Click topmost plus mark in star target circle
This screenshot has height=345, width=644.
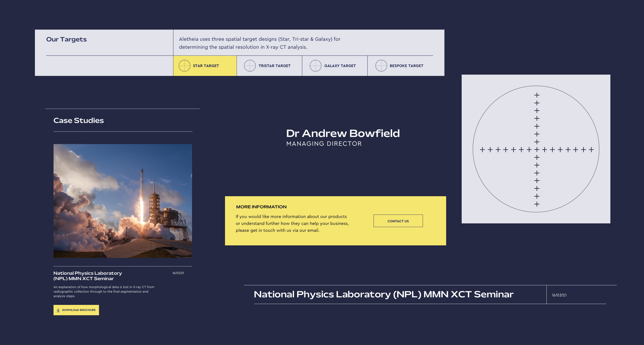pyautogui.click(x=537, y=95)
